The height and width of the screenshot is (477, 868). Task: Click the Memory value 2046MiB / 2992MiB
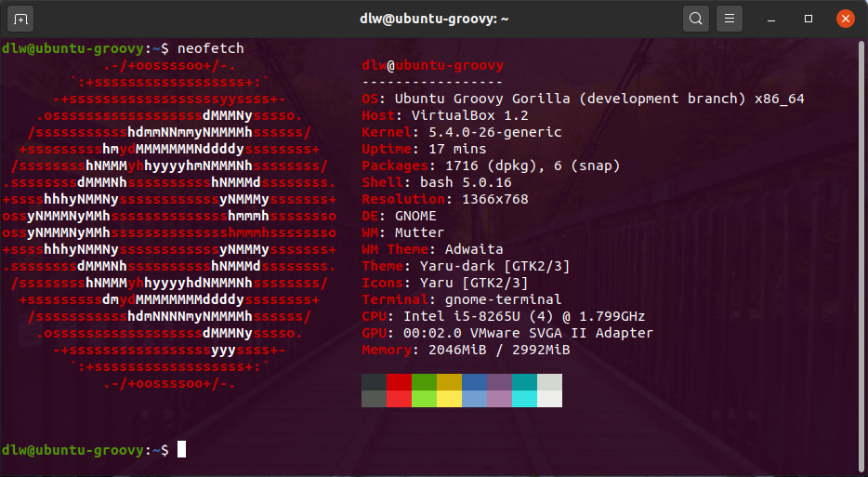[x=499, y=350]
